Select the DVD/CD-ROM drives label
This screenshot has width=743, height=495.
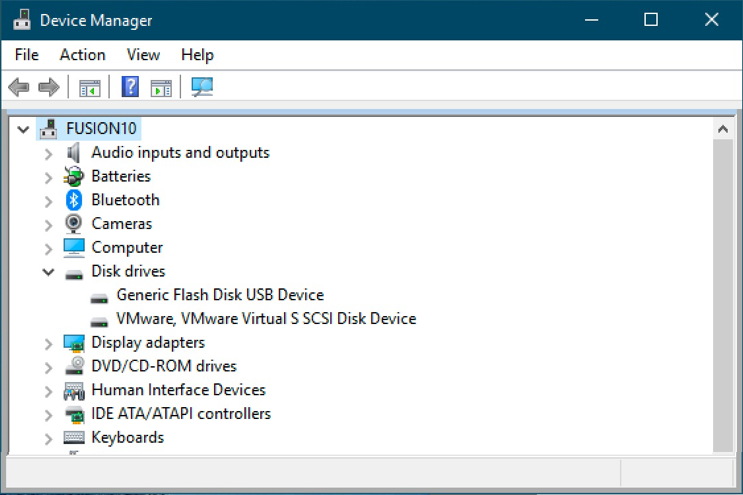coord(164,366)
